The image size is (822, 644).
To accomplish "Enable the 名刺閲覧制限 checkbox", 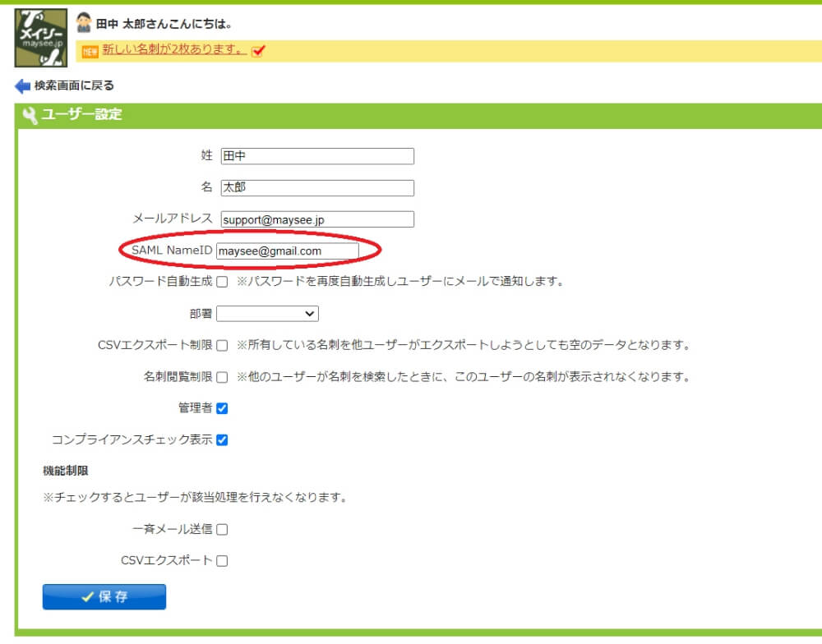I will tap(220, 377).
